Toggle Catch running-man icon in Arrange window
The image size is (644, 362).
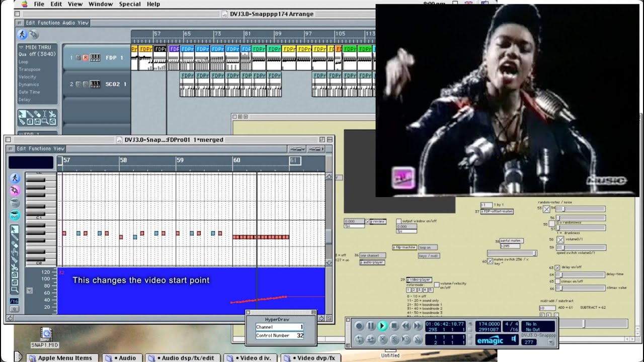click(x=22, y=34)
